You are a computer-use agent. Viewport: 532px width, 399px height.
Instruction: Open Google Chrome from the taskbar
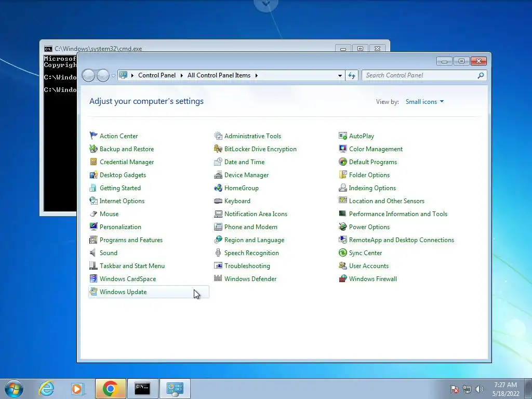110,389
